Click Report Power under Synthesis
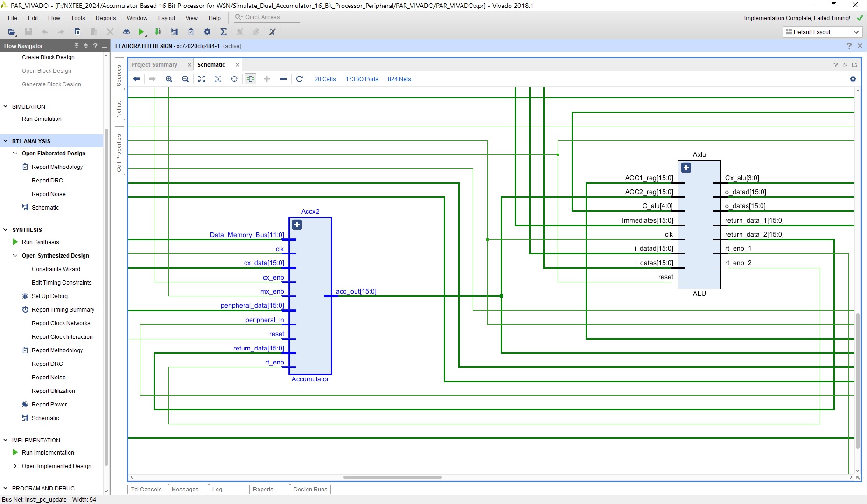 [x=49, y=404]
